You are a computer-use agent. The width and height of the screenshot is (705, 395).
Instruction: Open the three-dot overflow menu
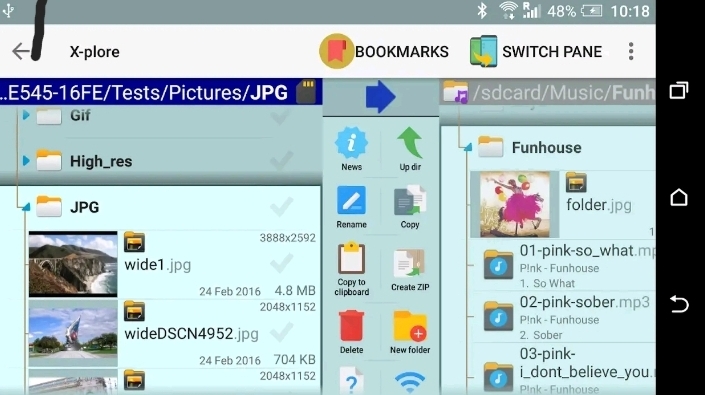pos(631,51)
